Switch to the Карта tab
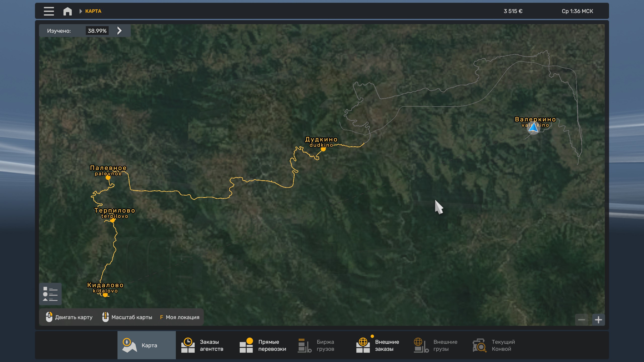Viewport: 644px width, 362px height. (146, 345)
